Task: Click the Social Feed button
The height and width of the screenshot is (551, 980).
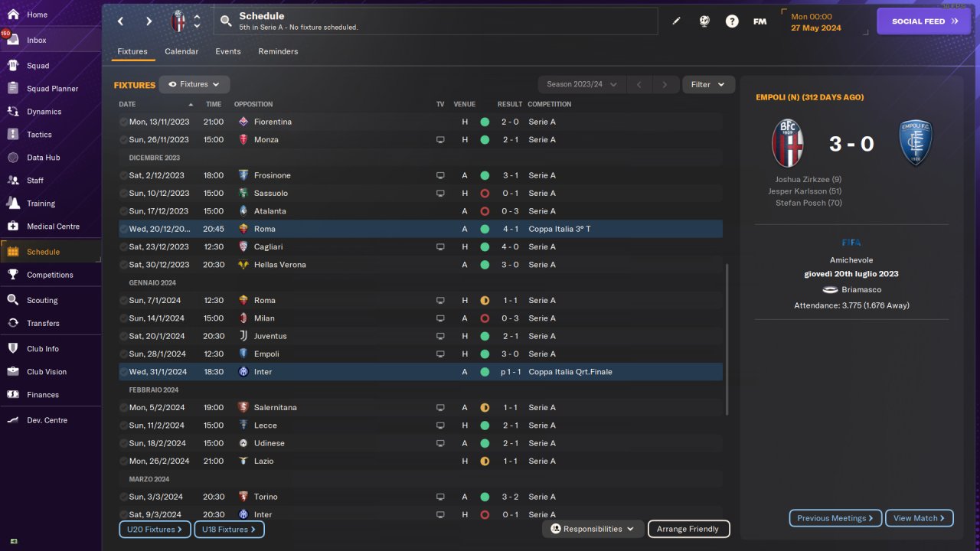Action: point(925,21)
